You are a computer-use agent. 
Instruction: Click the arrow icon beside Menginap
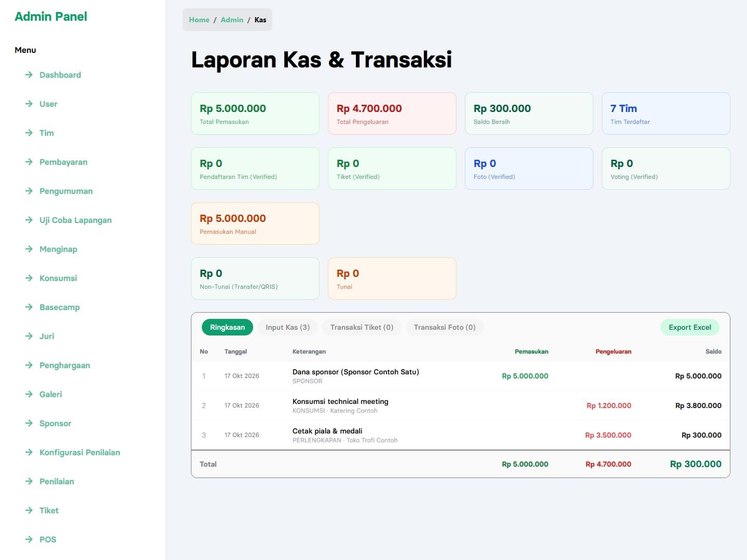pyautogui.click(x=29, y=249)
